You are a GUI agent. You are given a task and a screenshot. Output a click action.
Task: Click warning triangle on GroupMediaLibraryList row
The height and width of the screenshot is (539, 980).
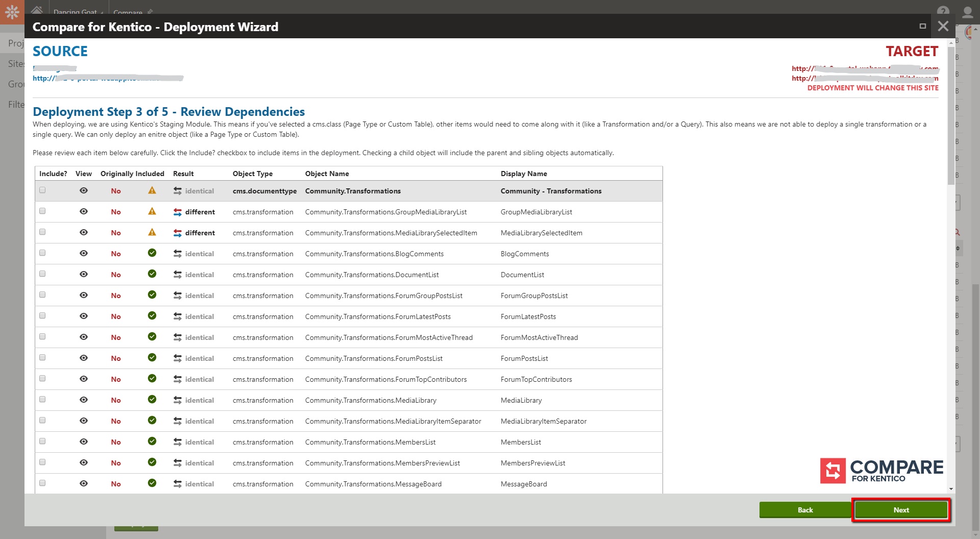pos(152,211)
